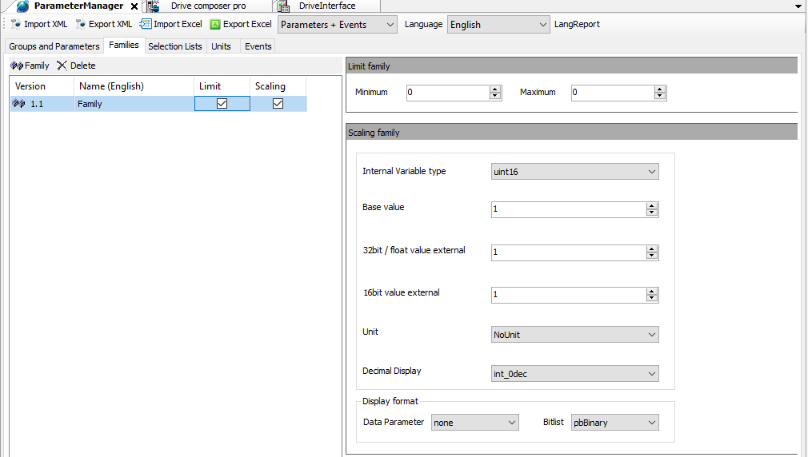Click the Export XML icon
Viewport: 808px width, 457px height.
coord(80,24)
